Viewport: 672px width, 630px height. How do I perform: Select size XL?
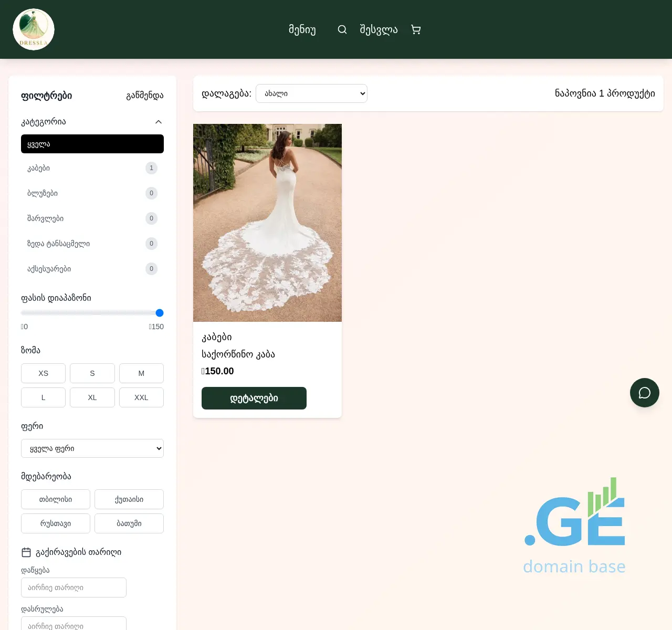[x=92, y=397]
